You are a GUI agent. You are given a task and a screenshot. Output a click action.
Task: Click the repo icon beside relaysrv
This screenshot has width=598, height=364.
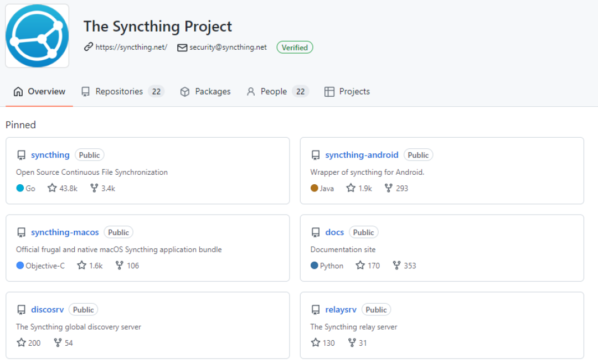[316, 310]
